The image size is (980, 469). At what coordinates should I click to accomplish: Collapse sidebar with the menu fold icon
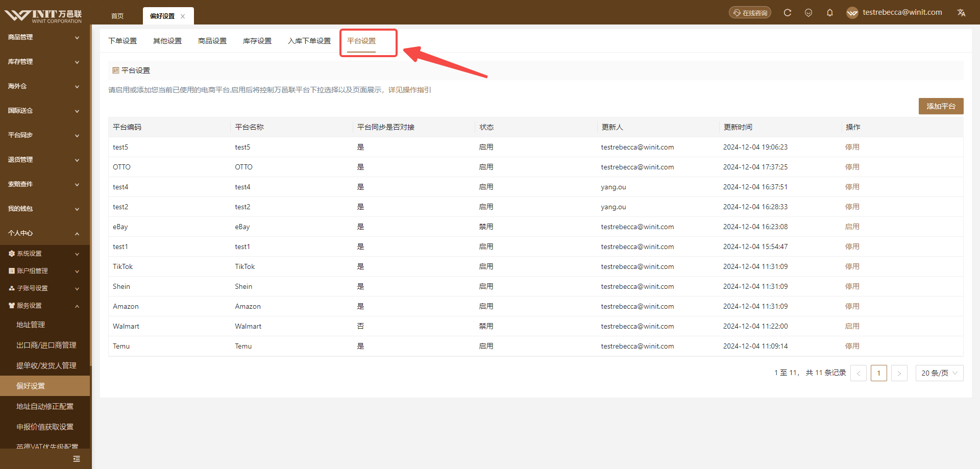click(77, 459)
